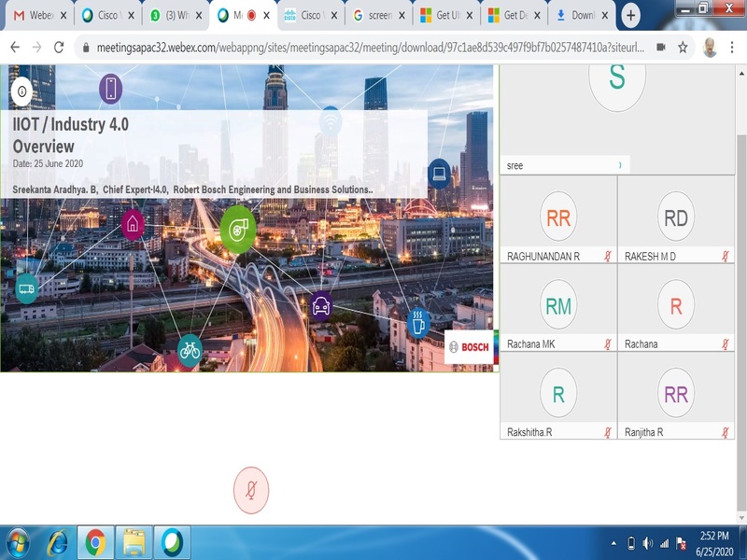Click the Chrome profile avatar

pyautogui.click(x=710, y=48)
